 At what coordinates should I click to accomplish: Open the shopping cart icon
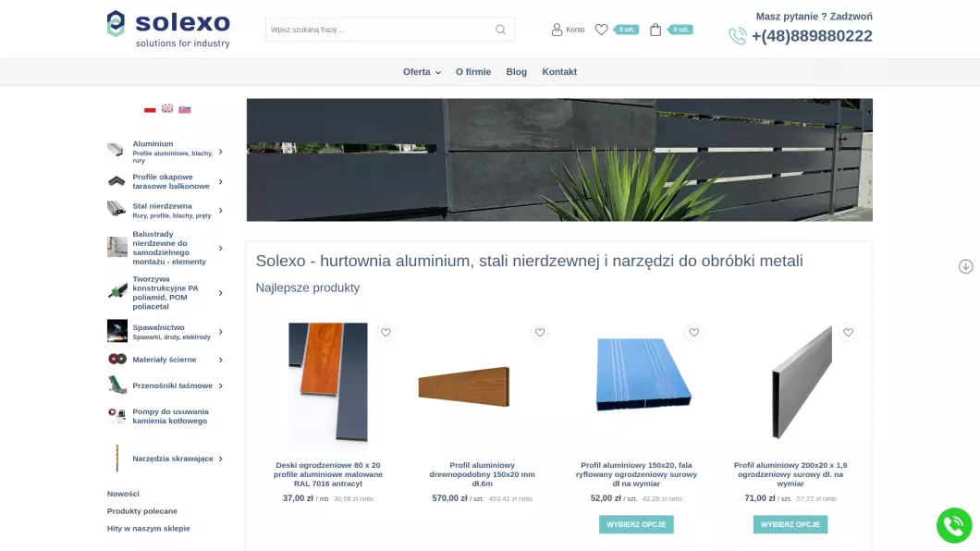[x=655, y=30]
